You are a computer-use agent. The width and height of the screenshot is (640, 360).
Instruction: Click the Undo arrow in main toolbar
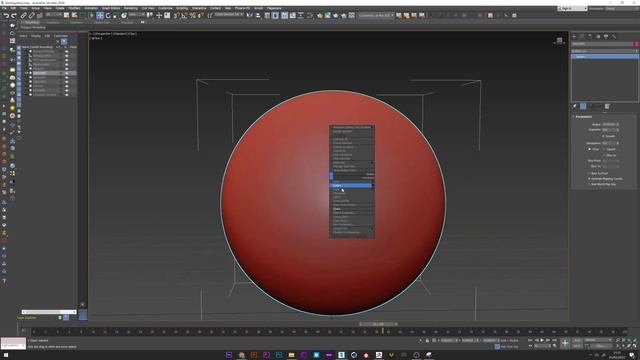[6, 16]
